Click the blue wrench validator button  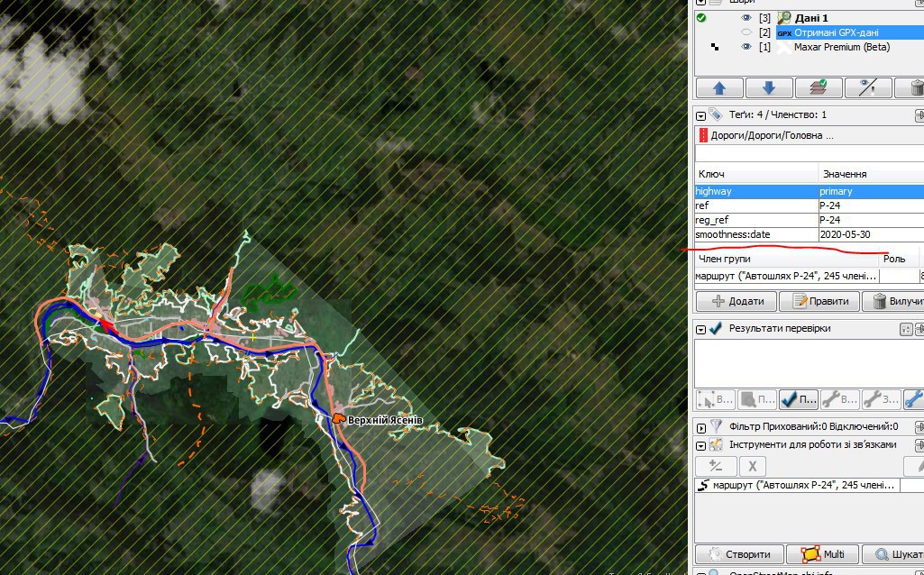[x=913, y=399]
